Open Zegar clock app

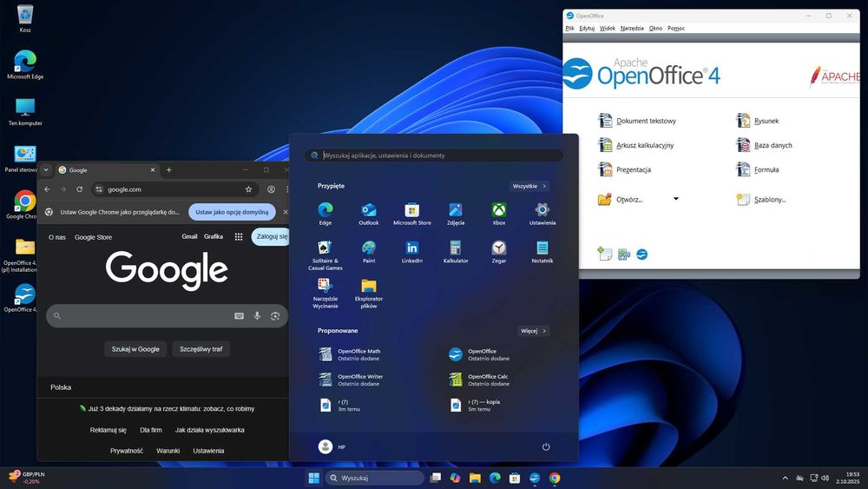point(499,252)
